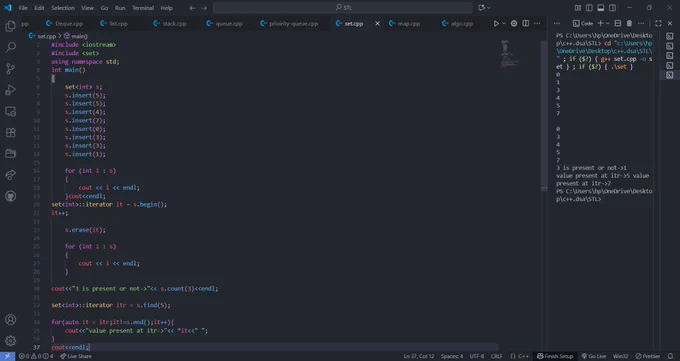The image size is (680, 361).
Task: Open views ellipsis at terminal panel left
Action: (x=557, y=23)
